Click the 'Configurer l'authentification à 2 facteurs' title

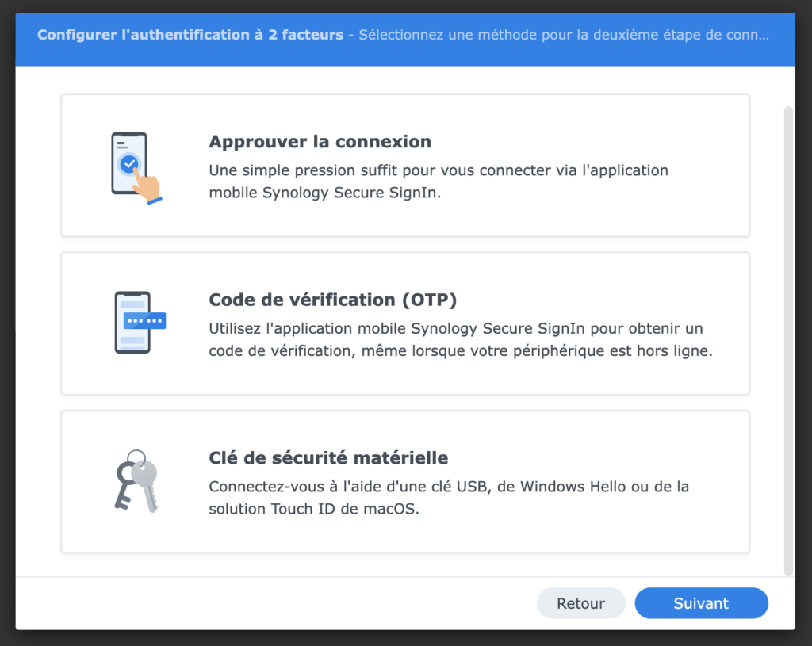tap(190, 35)
